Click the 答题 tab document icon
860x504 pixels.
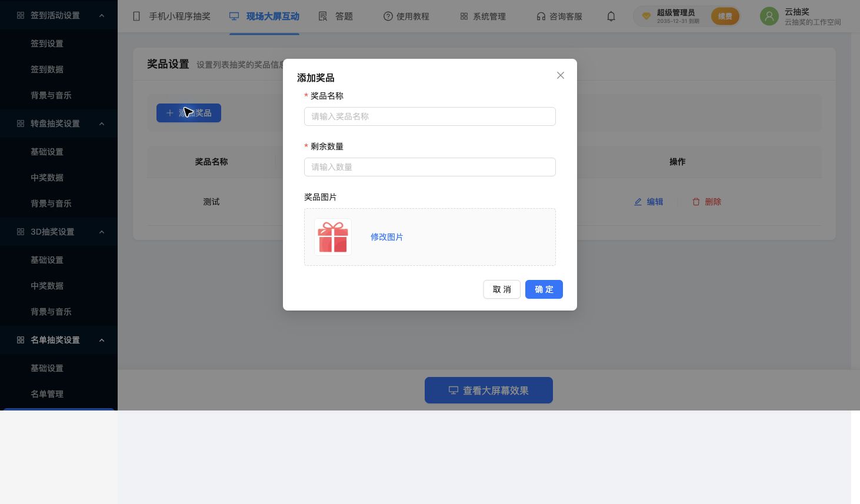(323, 16)
